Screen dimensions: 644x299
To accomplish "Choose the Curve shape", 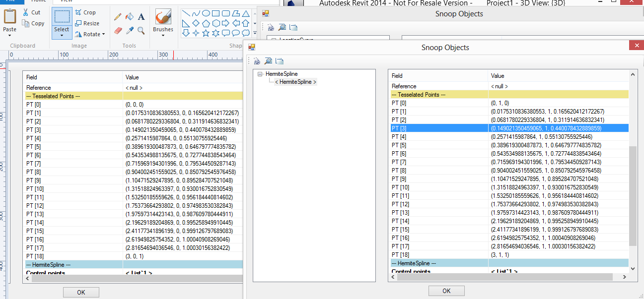I will pyautogui.click(x=196, y=13).
